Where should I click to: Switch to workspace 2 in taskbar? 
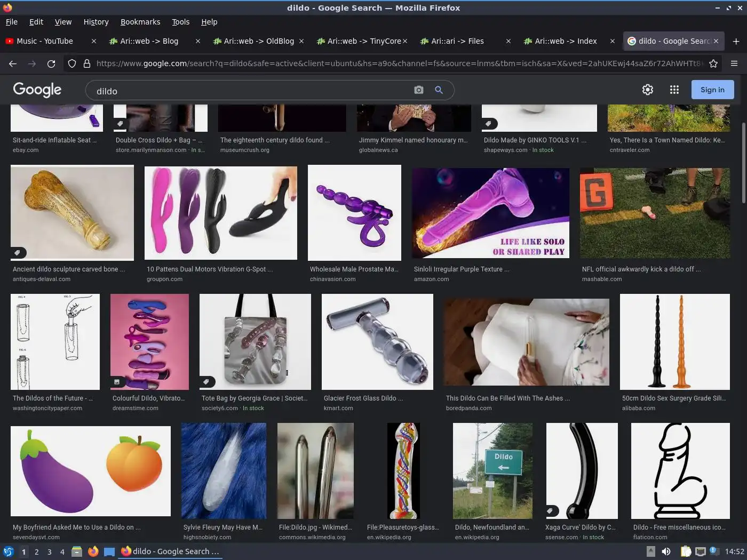click(x=36, y=551)
